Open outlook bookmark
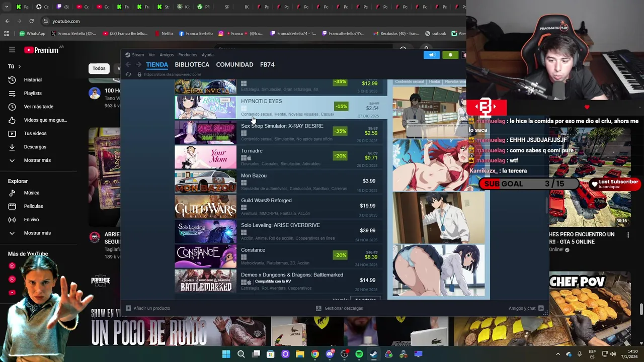 click(436, 34)
